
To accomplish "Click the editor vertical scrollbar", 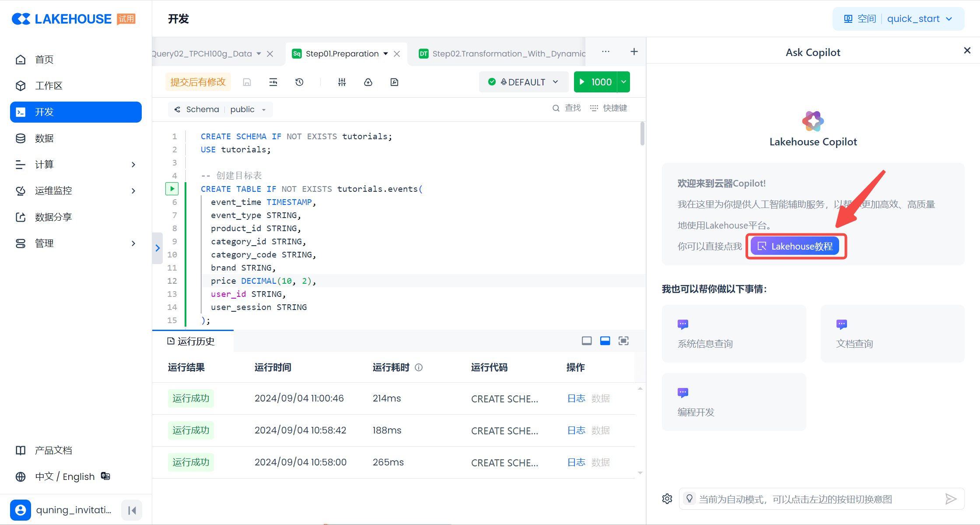I will [642, 134].
